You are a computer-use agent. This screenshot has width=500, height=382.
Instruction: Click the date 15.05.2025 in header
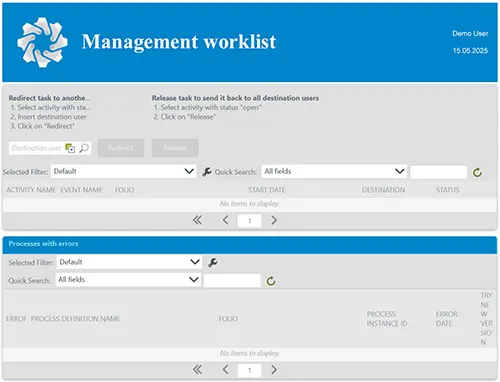click(470, 51)
